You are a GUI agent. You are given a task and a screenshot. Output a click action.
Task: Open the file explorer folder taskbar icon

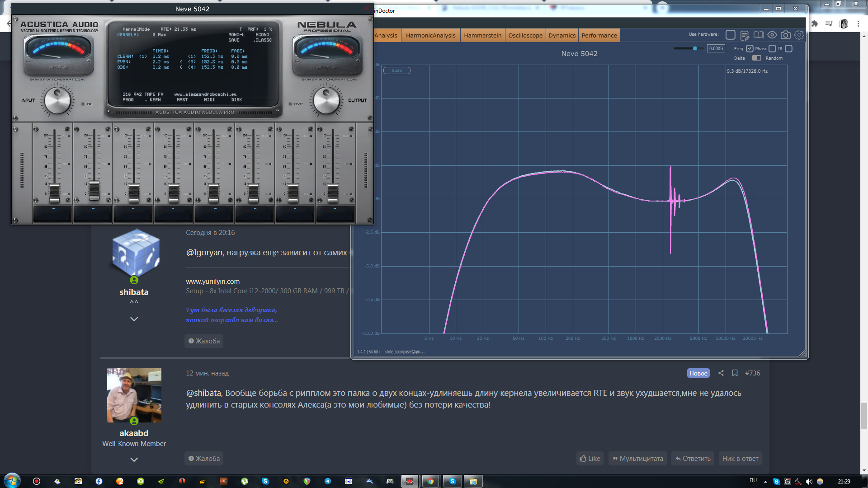(x=473, y=481)
